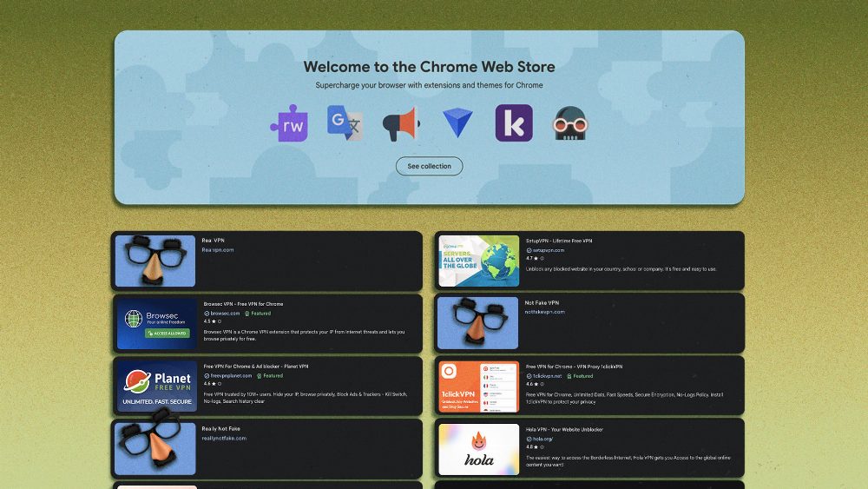The image size is (868, 489).
Task: Click the info icon beside Hola VPN's rating
Action: (x=542, y=447)
